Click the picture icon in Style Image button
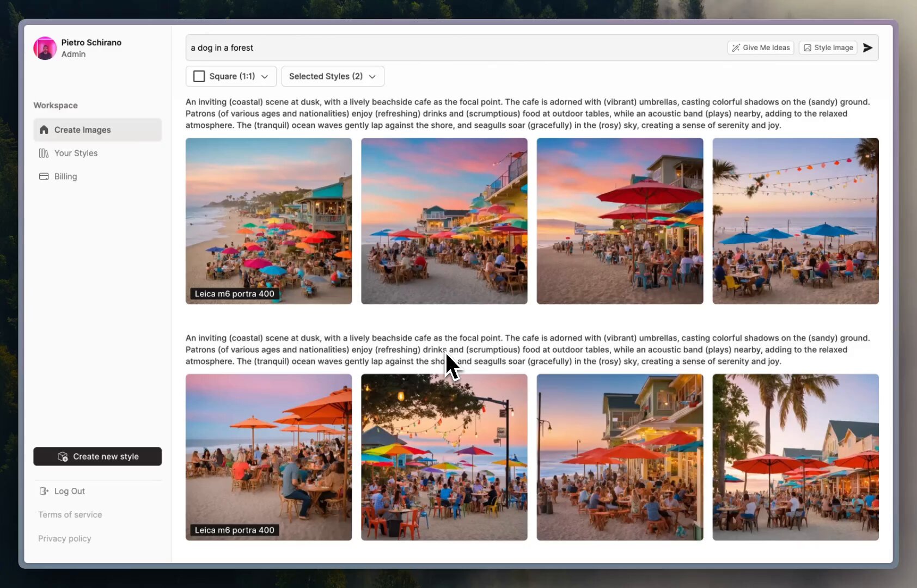 click(x=808, y=48)
